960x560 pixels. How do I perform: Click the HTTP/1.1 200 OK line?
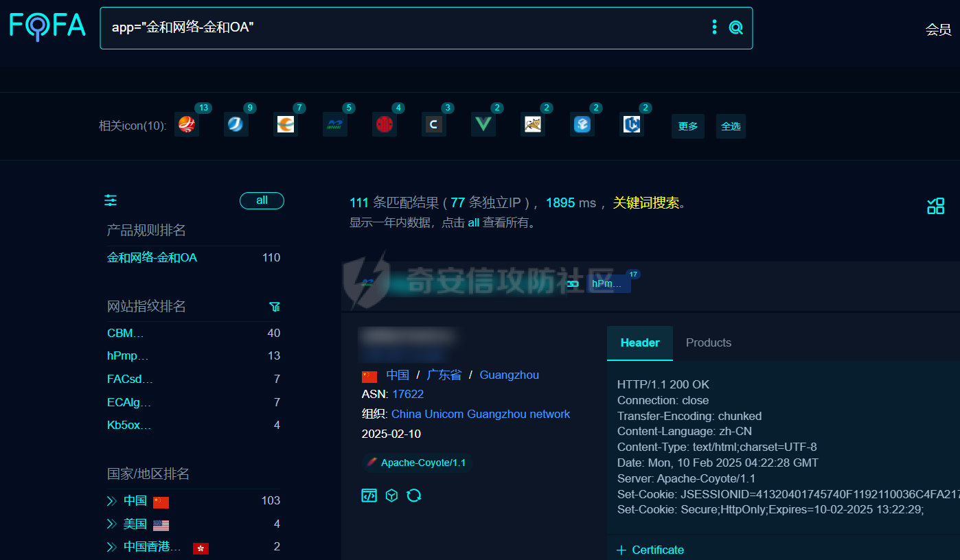[663, 384]
